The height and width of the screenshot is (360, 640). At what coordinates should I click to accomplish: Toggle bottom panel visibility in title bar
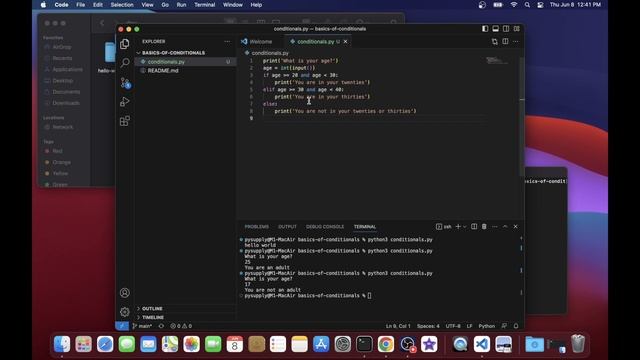point(496,29)
